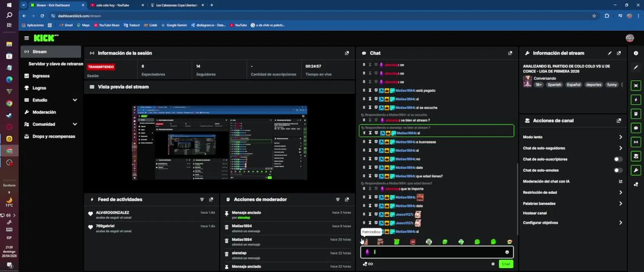
Task: Toggle the channel actions icon in right sidebar
Action: [636, 156]
